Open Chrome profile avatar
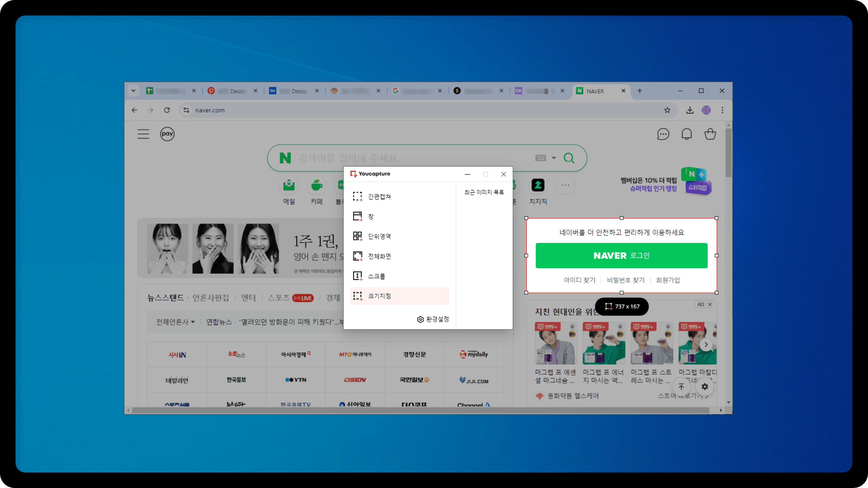The width and height of the screenshot is (868, 488). point(706,110)
